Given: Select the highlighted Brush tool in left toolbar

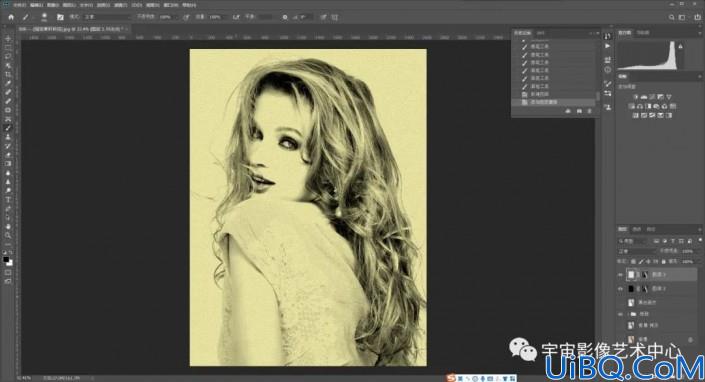Looking at the screenshot, I should [x=8, y=128].
